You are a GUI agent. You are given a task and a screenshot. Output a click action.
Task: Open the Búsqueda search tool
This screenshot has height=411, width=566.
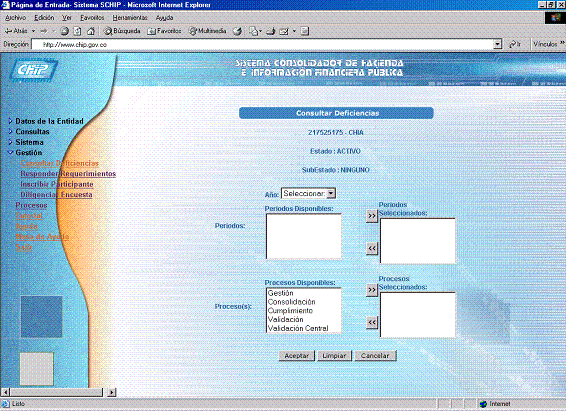122,31
